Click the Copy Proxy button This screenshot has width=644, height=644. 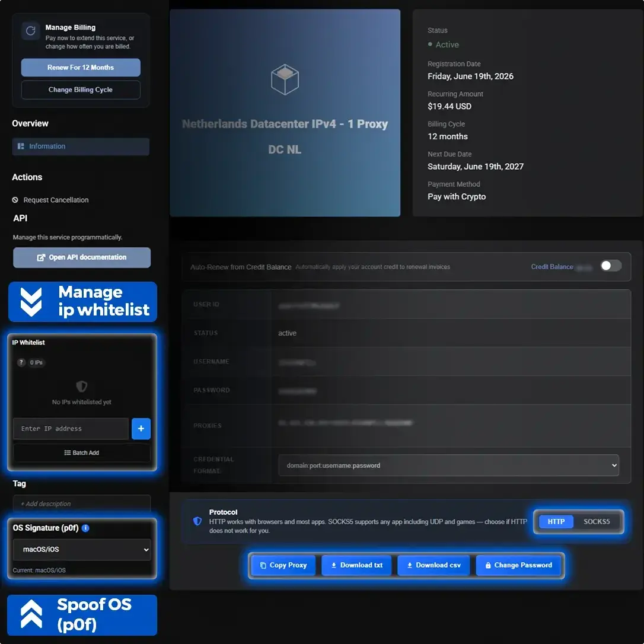[283, 565]
